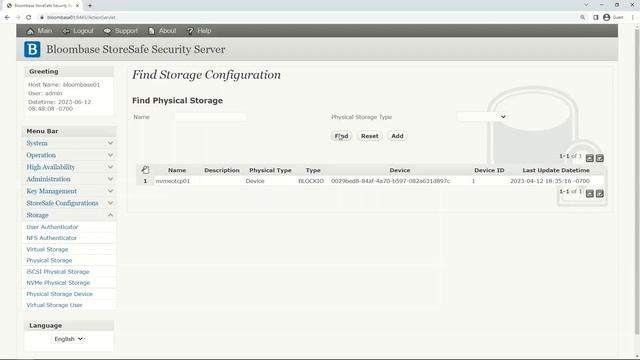Expand the Administration section
The image size is (640, 360).
tap(69, 179)
